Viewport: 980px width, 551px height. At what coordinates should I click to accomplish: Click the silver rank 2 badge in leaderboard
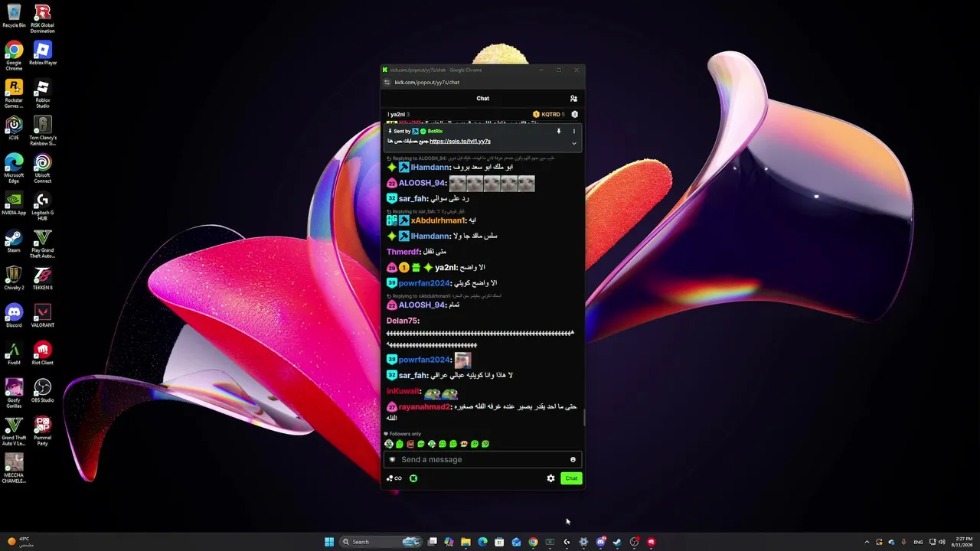click(x=574, y=115)
